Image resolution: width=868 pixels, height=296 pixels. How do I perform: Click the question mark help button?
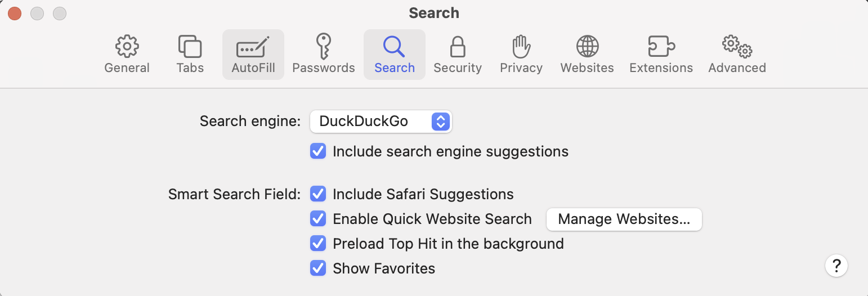coord(836,266)
